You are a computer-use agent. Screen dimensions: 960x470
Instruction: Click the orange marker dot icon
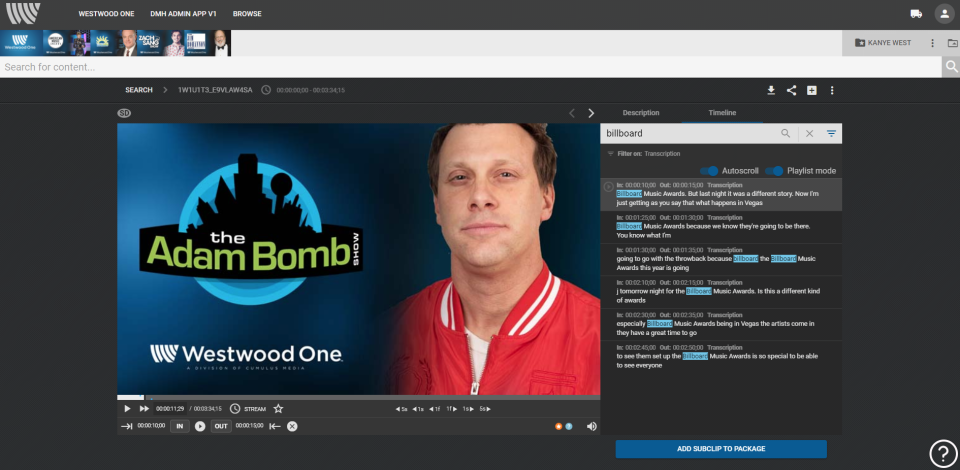coord(558,427)
